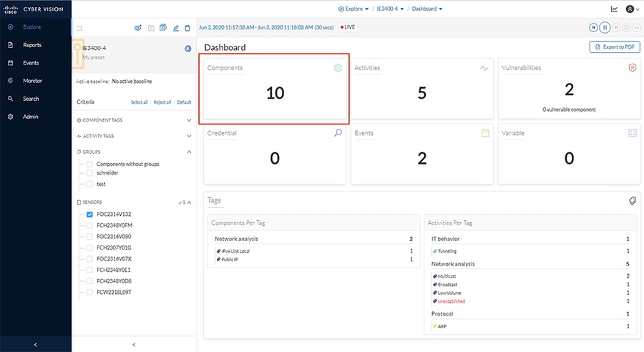Check sensor FCH2348Y0E1
The width and height of the screenshot is (644, 352).
[89, 270]
